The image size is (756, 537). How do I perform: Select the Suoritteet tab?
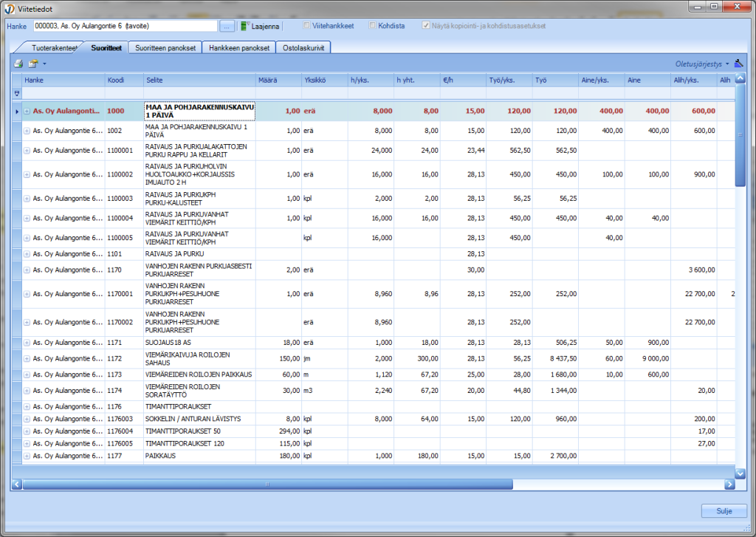tap(106, 48)
